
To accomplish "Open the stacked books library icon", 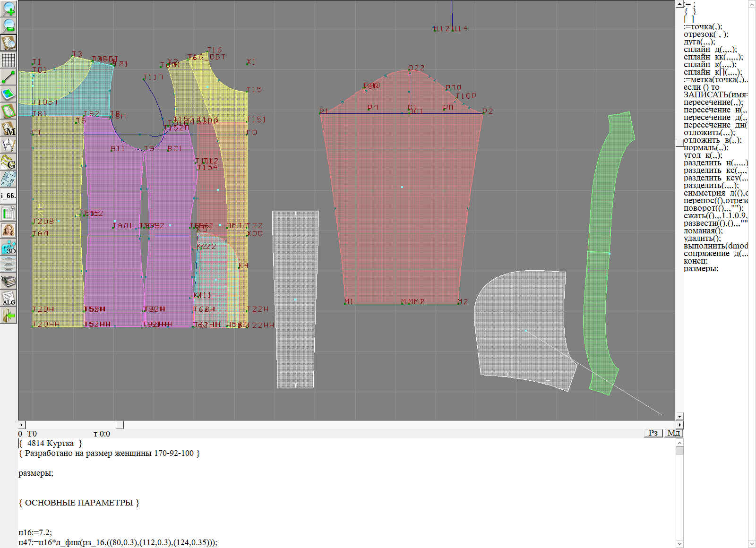I will point(9,282).
